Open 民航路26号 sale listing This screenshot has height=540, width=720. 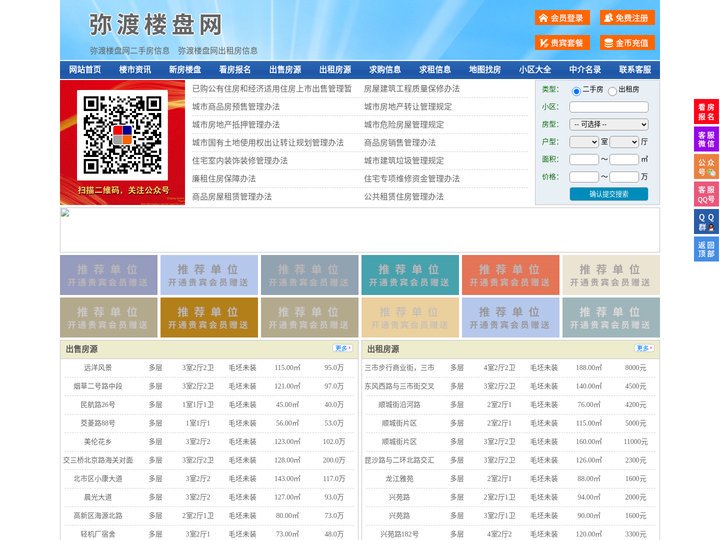(98, 405)
